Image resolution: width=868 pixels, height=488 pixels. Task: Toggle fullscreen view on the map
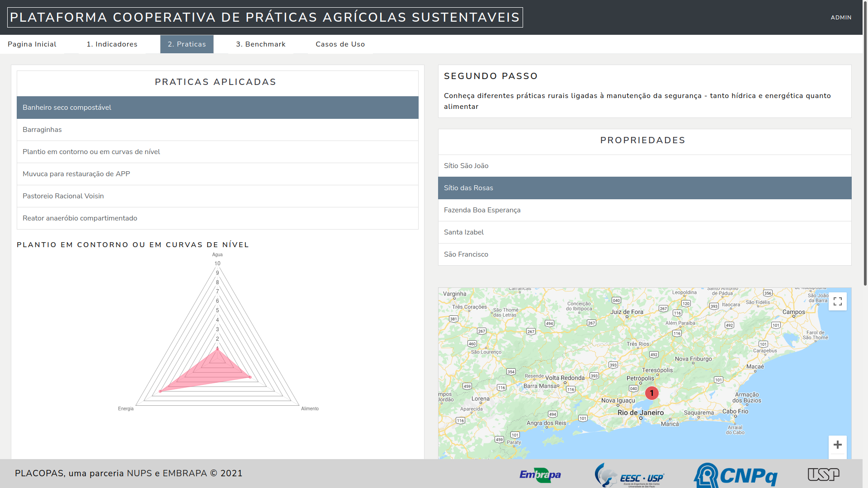coord(837,301)
